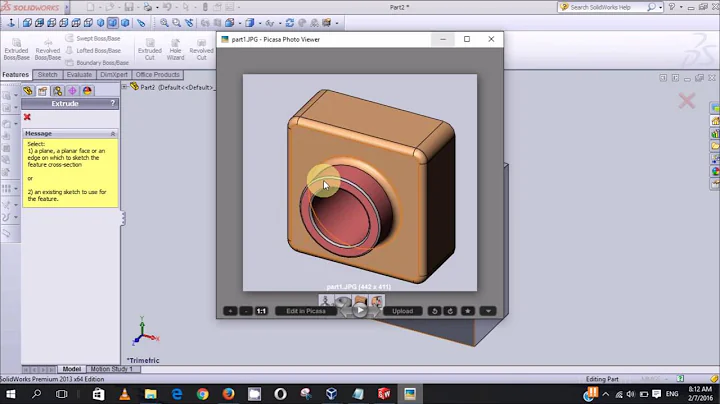The width and height of the screenshot is (720, 404).
Task: Toggle 1:1 actual size in Picasa viewer
Action: [261, 311]
